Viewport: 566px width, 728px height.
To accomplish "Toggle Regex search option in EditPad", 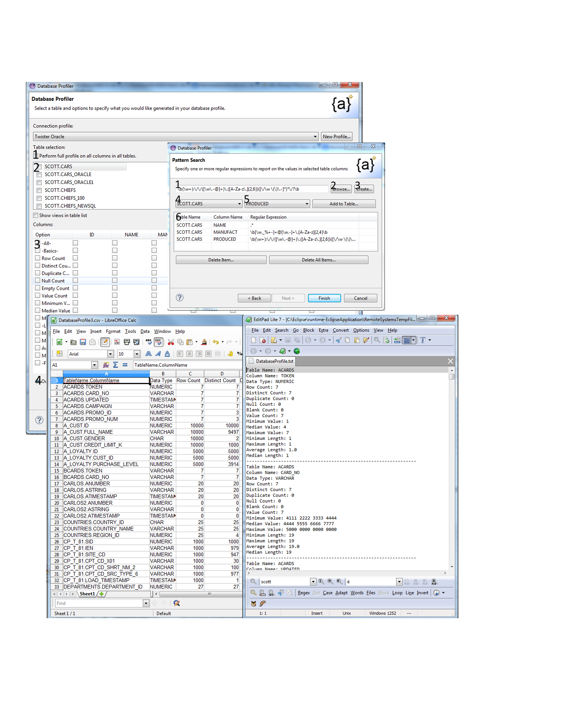I will (x=304, y=593).
